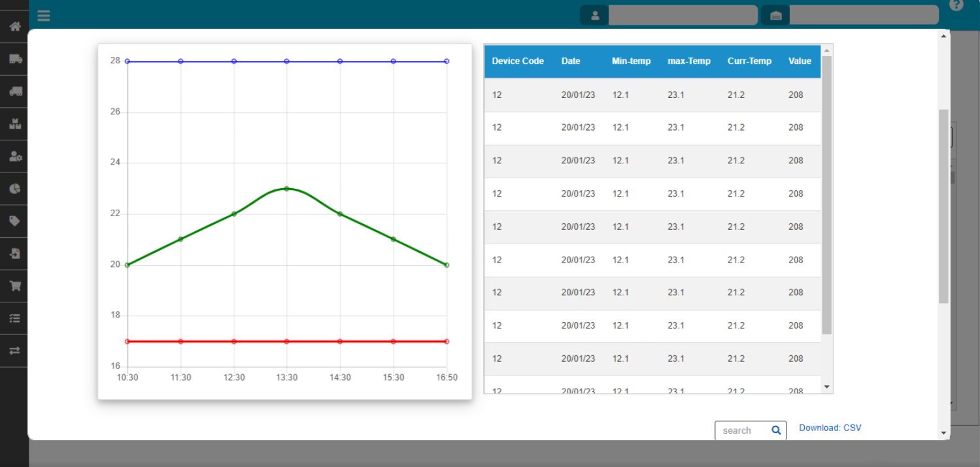The image size is (980, 467).
Task: Click the table scrollbar up arrow
Action: tap(826, 50)
